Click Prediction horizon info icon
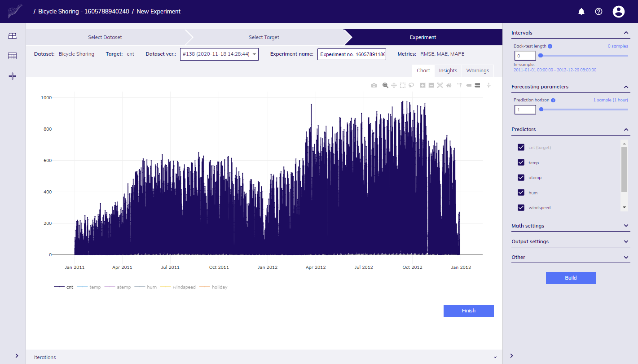Image resolution: width=638 pixels, height=364 pixels. (553, 100)
